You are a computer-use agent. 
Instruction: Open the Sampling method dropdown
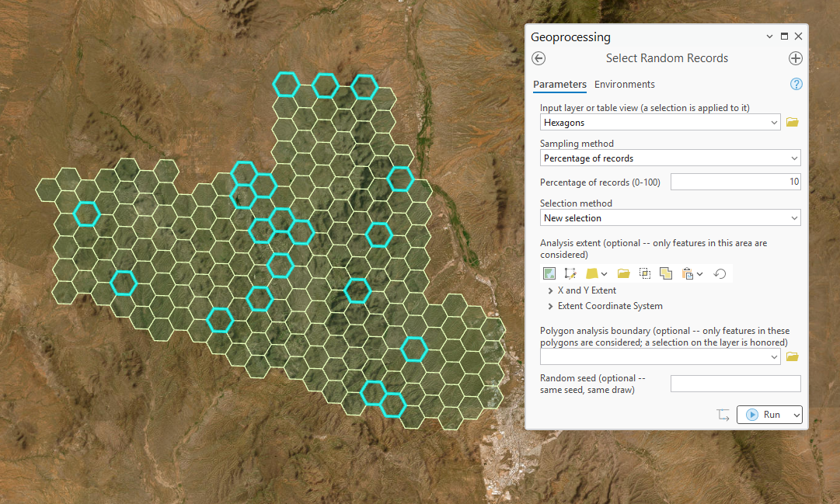click(794, 158)
